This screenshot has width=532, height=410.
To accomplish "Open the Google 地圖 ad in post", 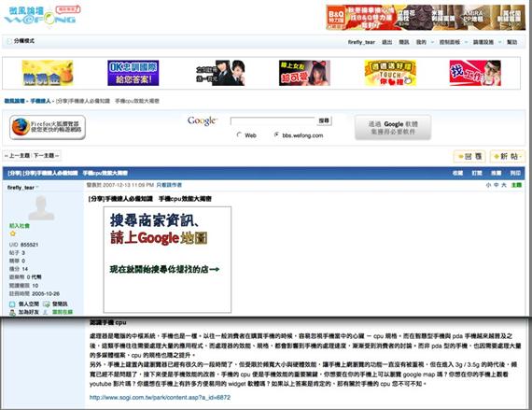I will point(167,260).
